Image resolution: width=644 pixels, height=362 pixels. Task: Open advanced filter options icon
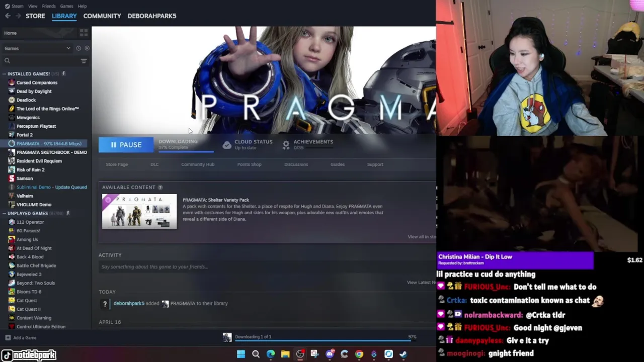pyautogui.click(x=84, y=61)
